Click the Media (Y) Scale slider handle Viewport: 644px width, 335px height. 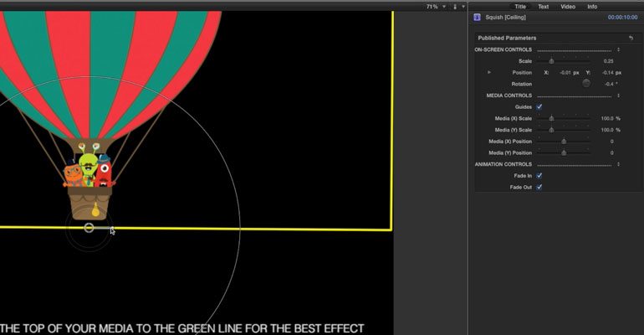[x=551, y=130]
